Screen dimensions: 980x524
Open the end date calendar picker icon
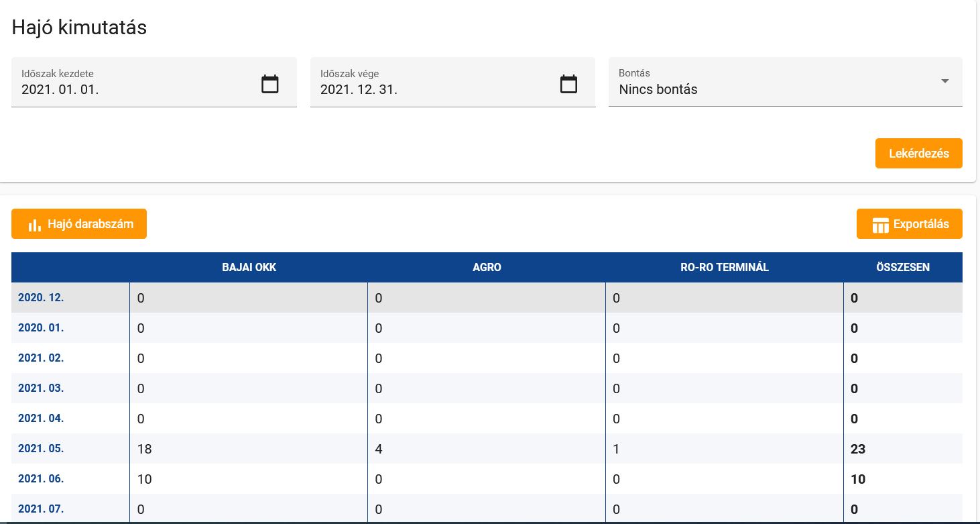point(568,85)
